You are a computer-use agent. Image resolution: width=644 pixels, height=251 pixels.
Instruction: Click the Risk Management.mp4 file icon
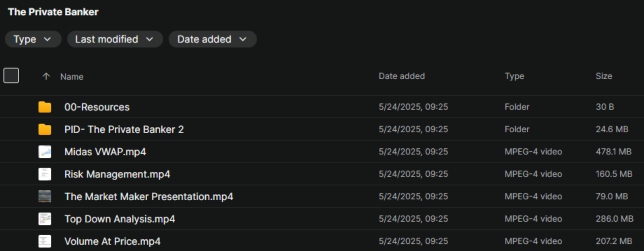(45, 174)
